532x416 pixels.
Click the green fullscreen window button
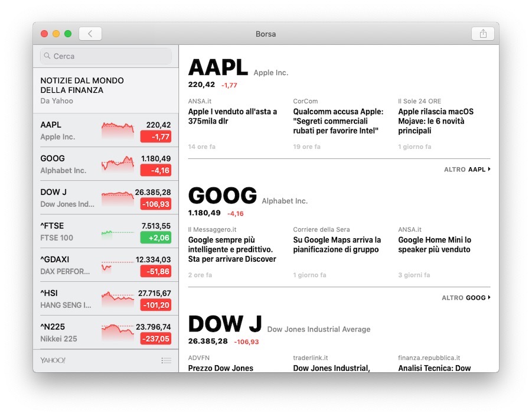[x=68, y=34]
